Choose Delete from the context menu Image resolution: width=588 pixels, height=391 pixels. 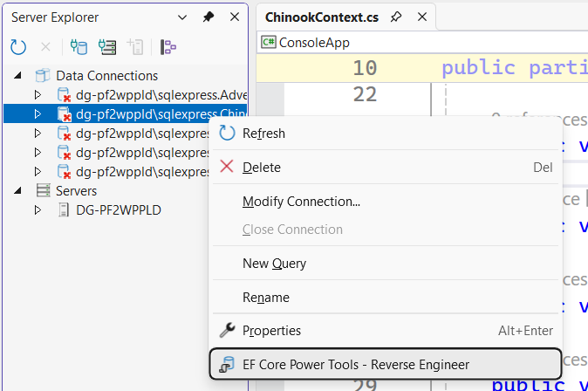[x=386, y=168]
